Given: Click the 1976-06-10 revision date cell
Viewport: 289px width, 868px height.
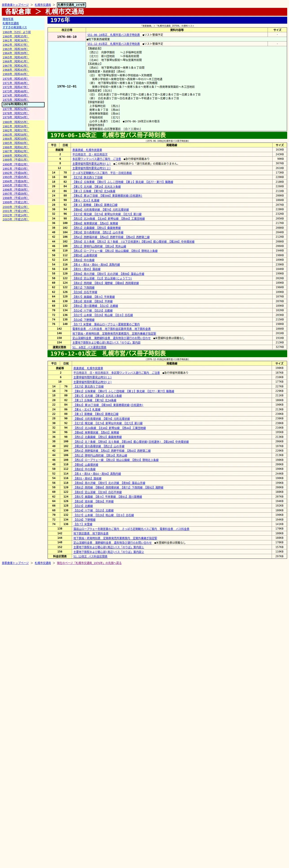Looking at the screenshot, I should click(x=67, y=37).
